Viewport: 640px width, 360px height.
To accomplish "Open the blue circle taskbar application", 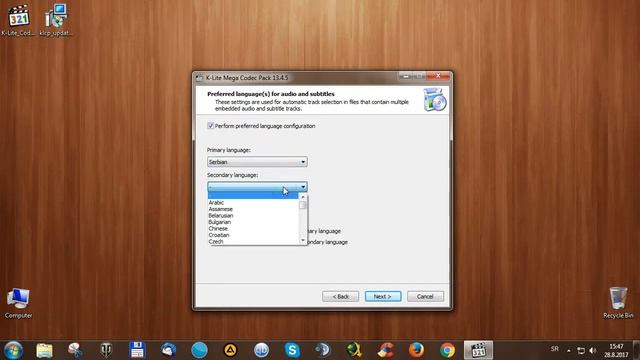I will tap(200, 350).
